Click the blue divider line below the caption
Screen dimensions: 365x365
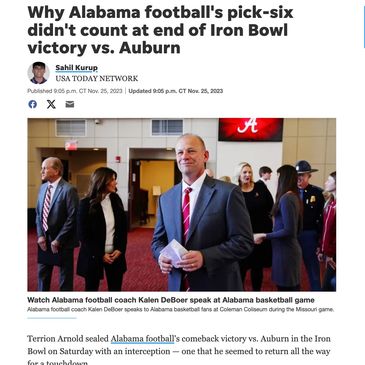tap(52, 318)
